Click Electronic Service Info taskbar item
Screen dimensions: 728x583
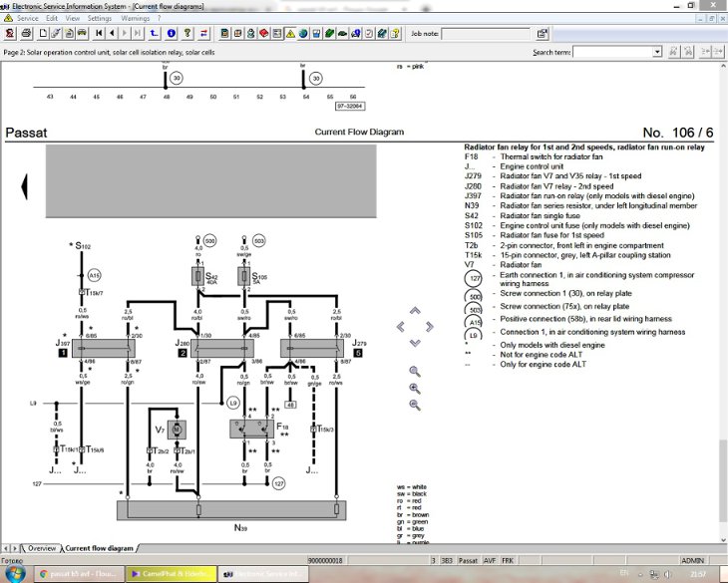click(x=262, y=574)
